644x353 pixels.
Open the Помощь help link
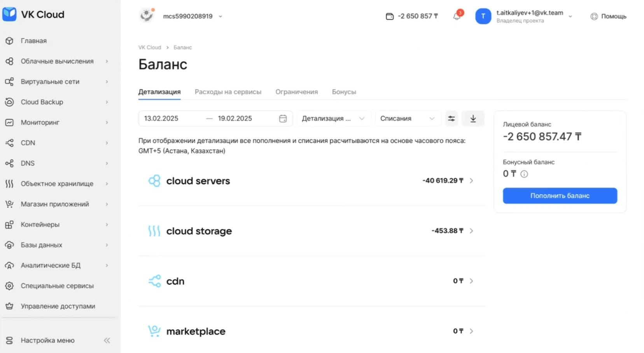(609, 16)
